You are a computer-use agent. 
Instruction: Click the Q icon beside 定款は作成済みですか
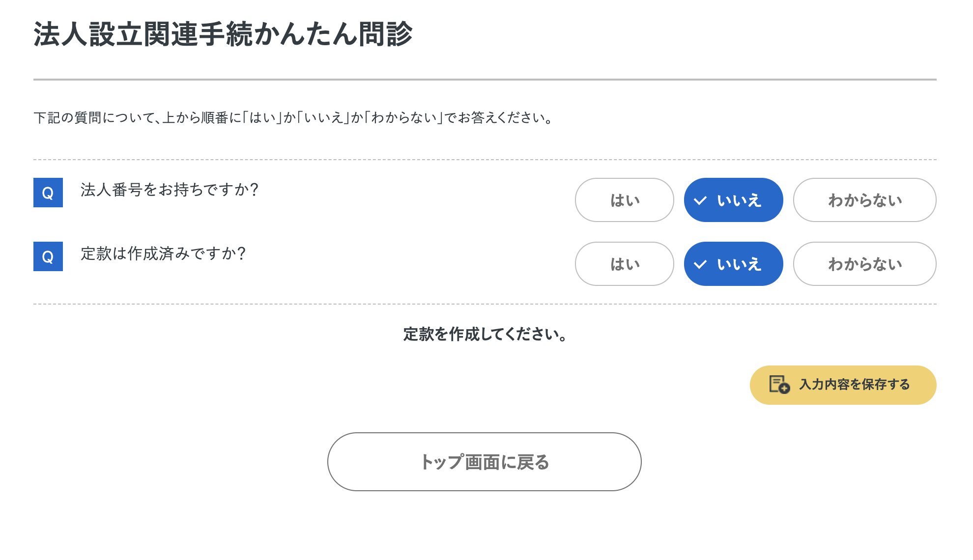pyautogui.click(x=48, y=256)
